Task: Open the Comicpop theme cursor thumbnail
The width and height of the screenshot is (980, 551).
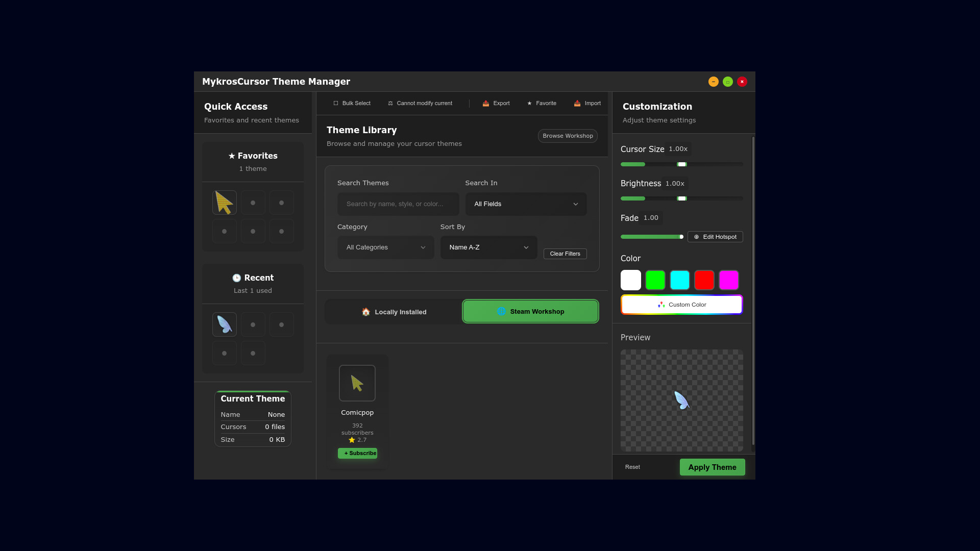Action: pos(357,383)
